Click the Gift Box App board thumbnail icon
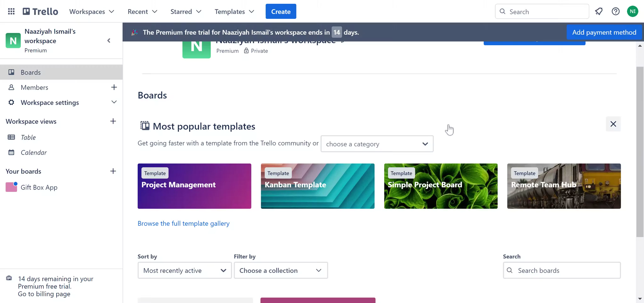644x303 pixels. click(11, 187)
